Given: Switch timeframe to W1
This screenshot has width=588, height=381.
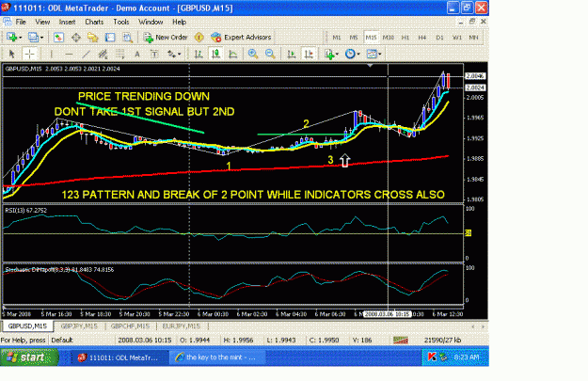Looking at the screenshot, I should [456, 37].
